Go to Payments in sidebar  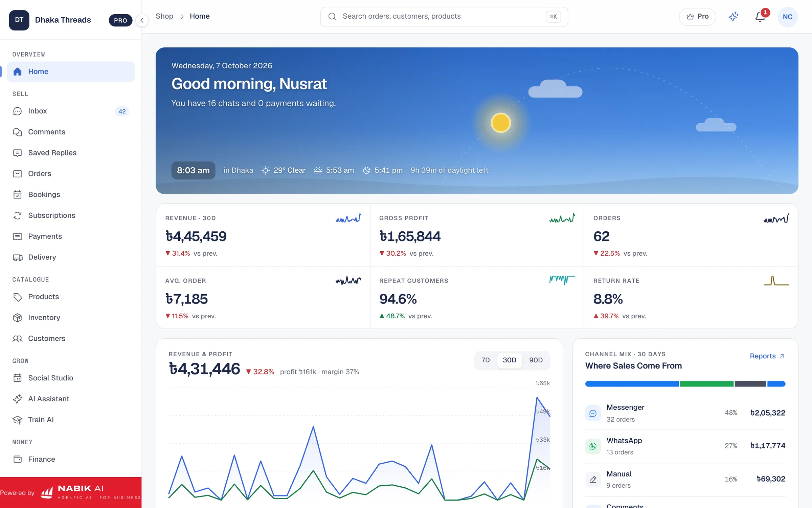pos(71,236)
